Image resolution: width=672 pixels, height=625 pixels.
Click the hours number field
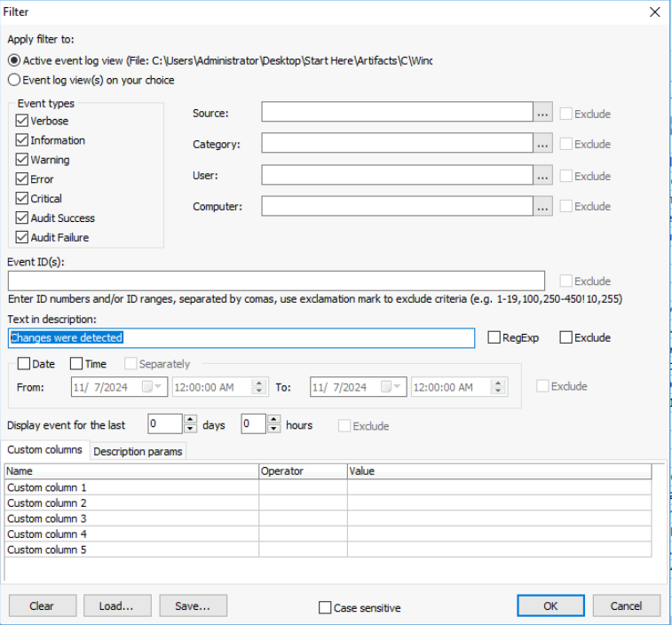(254, 424)
